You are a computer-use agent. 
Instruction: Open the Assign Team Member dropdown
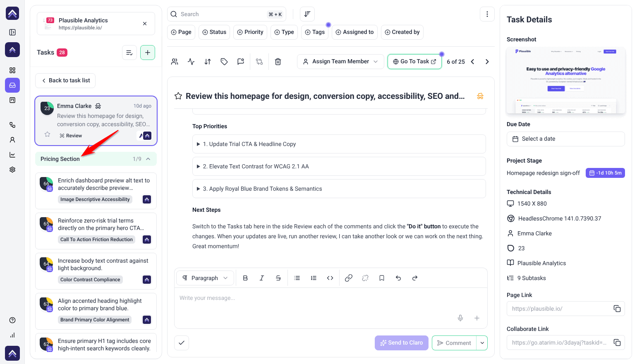[340, 62]
